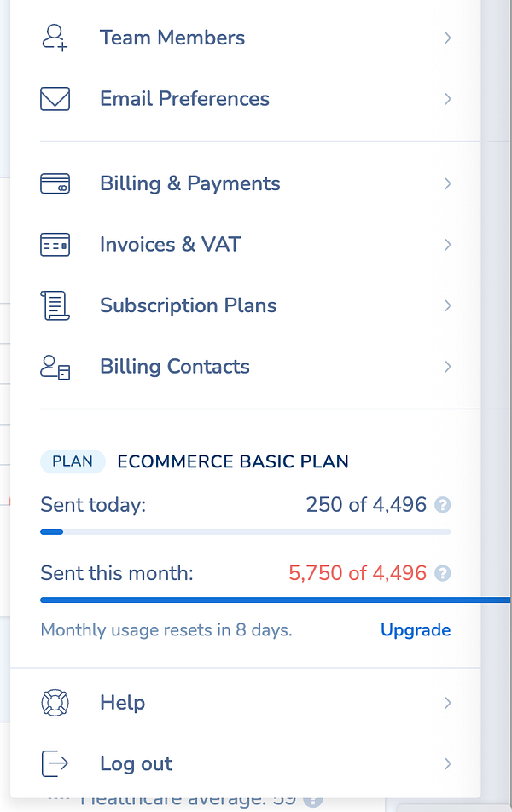This screenshot has width=512, height=812.
Task: Click the Team Members icon
Action: point(54,38)
